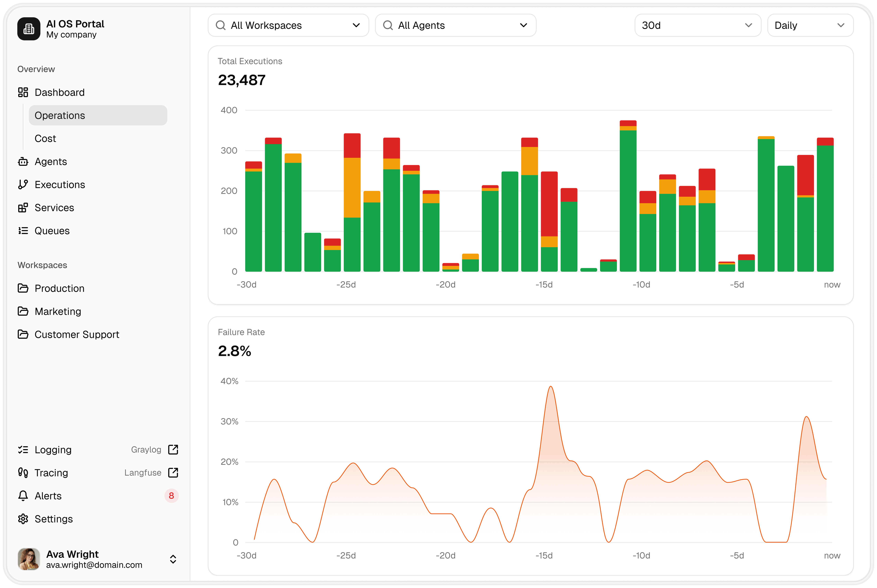Click the AI OS Portal logo icon

point(29,29)
